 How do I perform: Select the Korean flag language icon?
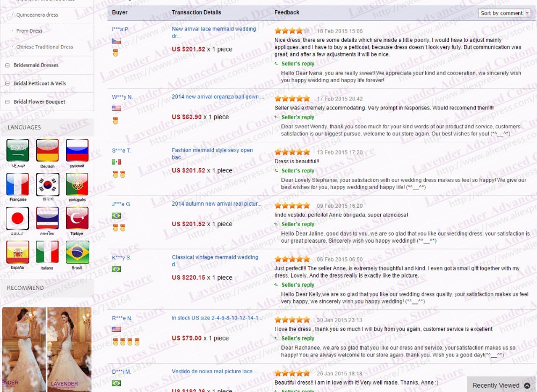pyautogui.click(x=47, y=184)
